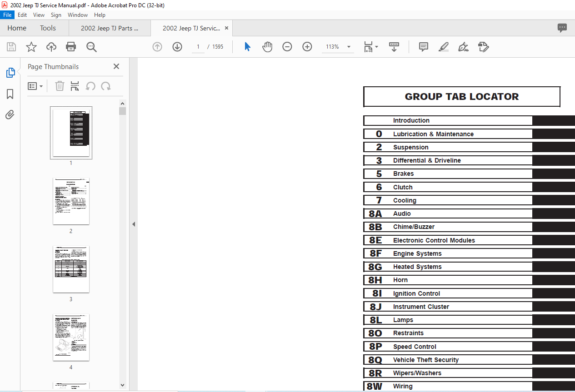Add a comment sticky note
Viewport: 575px width, 392px height.
(424, 47)
